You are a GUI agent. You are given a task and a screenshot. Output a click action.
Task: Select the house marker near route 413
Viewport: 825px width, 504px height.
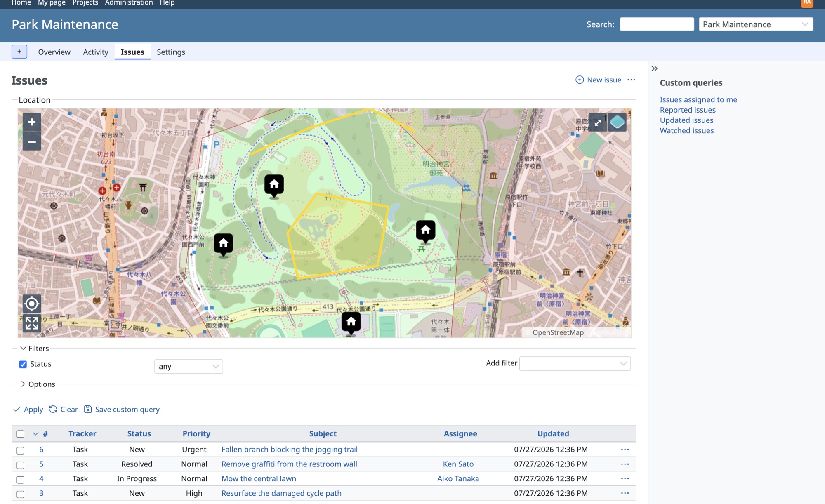click(351, 323)
